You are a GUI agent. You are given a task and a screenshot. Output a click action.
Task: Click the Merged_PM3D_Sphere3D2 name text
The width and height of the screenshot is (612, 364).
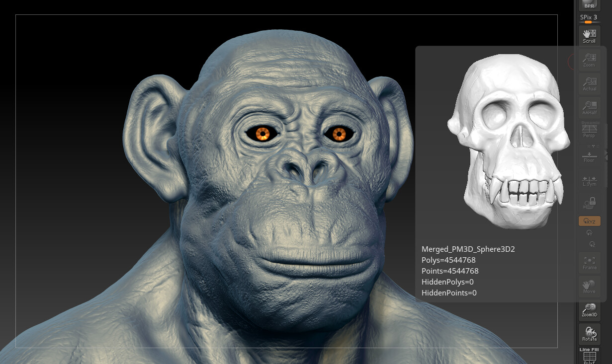pos(468,249)
